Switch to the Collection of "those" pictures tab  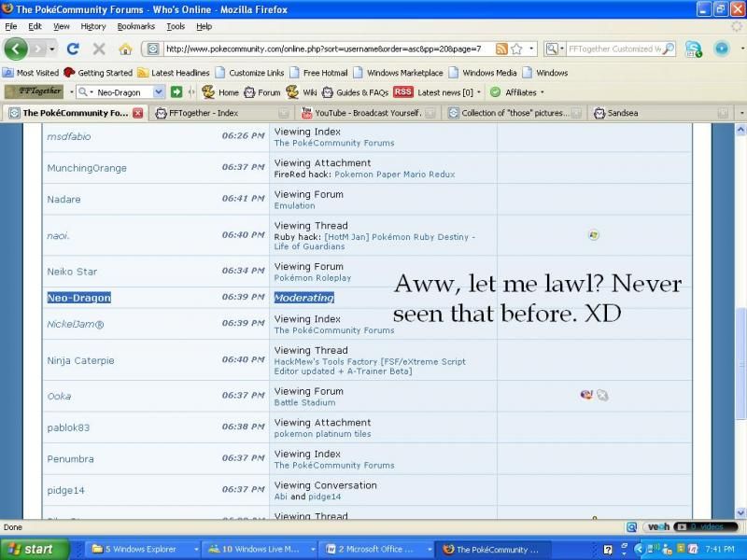coord(514,113)
